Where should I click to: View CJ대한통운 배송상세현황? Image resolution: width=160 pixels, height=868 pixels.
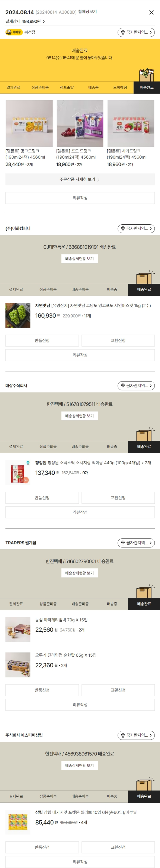point(80,259)
